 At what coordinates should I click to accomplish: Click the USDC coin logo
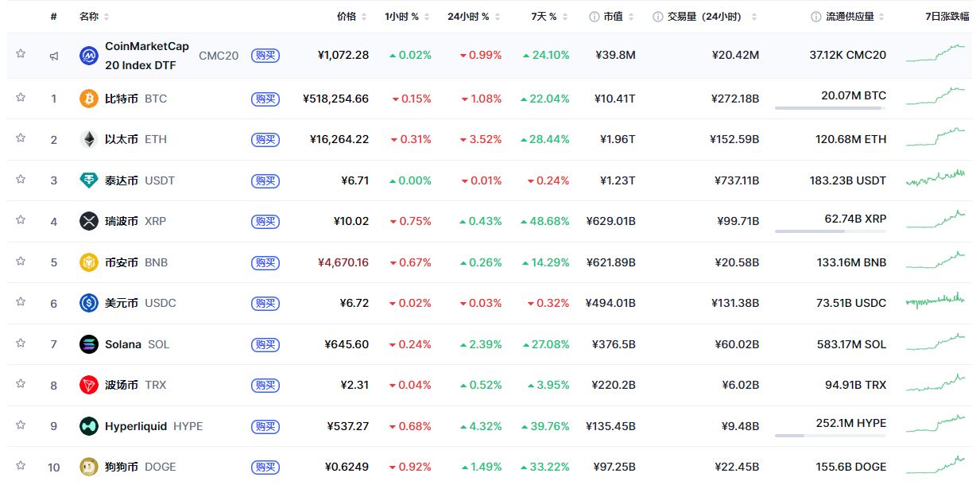click(x=89, y=303)
